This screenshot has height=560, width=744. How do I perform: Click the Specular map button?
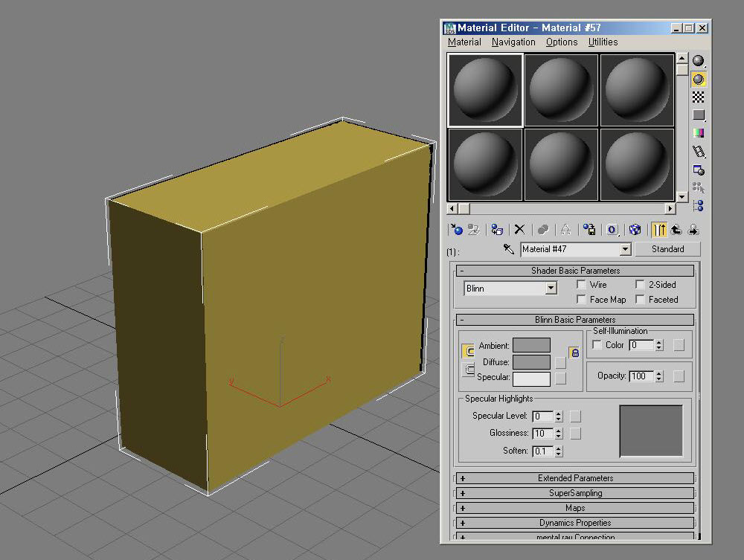tap(560, 379)
